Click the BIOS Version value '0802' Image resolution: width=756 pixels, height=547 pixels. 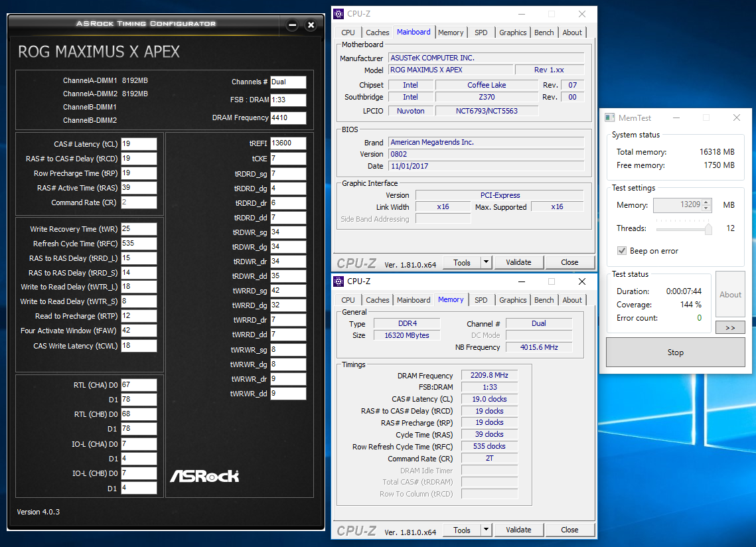pyautogui.click(x=487, y=155)
